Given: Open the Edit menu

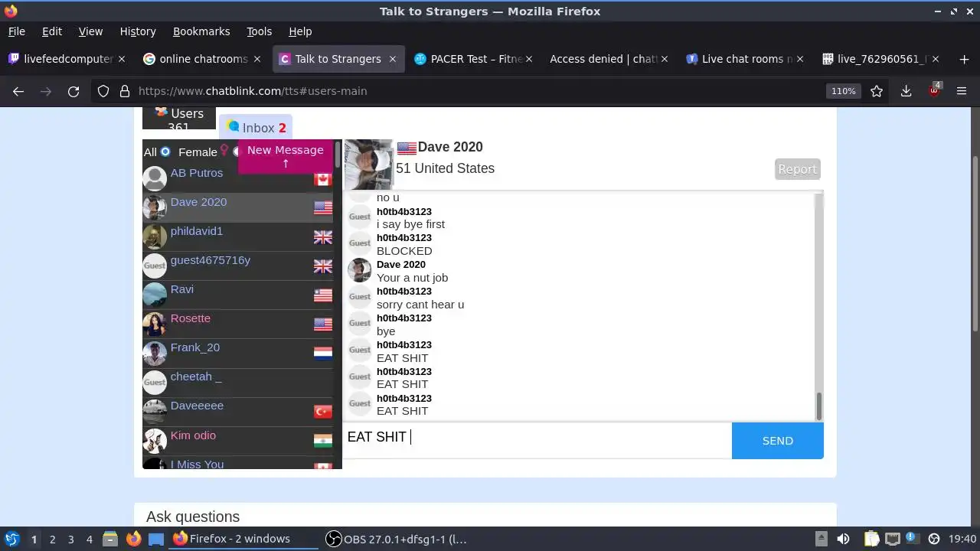Looking at the screenshot, I should click(51, 31).
